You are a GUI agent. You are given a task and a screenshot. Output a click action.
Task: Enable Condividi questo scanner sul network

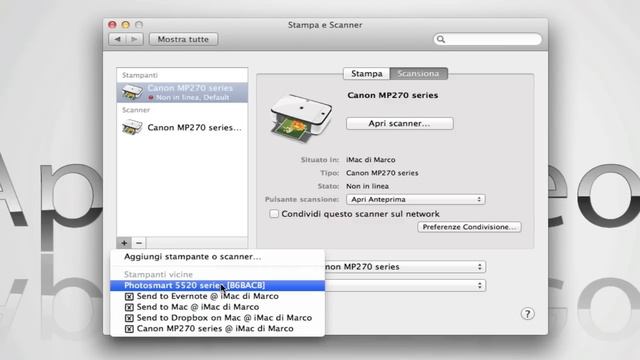(274, 214)
